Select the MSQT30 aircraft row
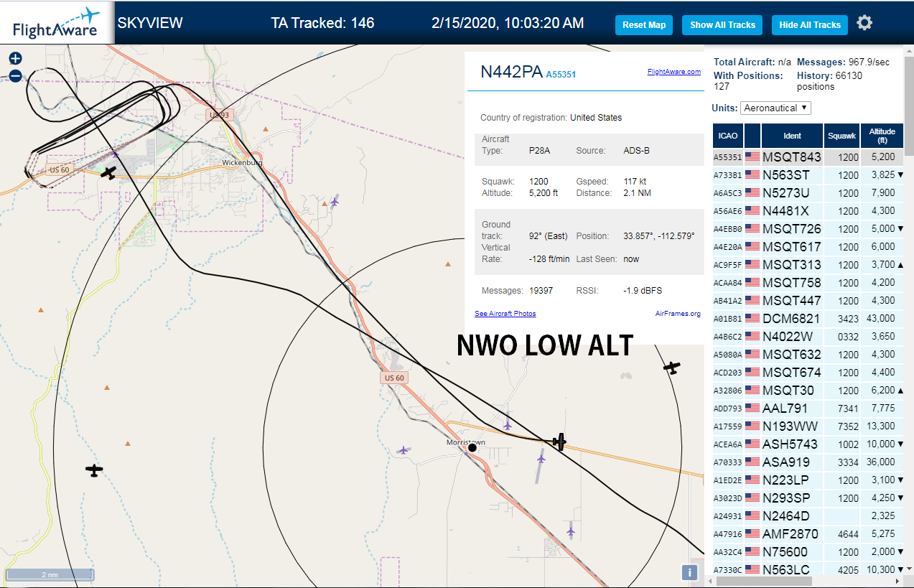This screenshot has width=914, height=588. tap(808, 391)
